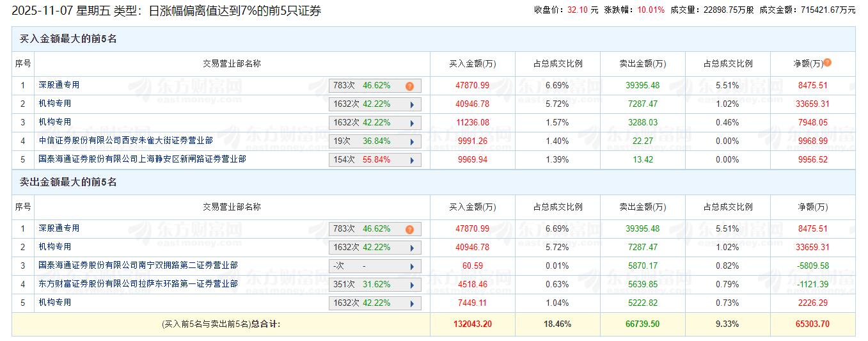Image resolution: width=868 pixels, height=341 pixels.
Task: Click the 深股通专用 name in the top buyers table
Action: [x=59, y=85]
